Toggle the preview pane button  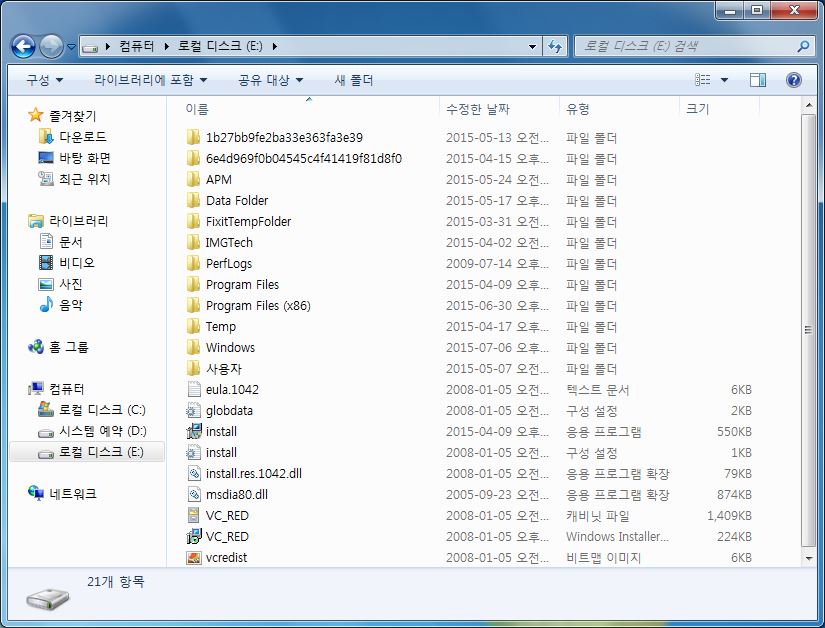[x=758, y=80]
